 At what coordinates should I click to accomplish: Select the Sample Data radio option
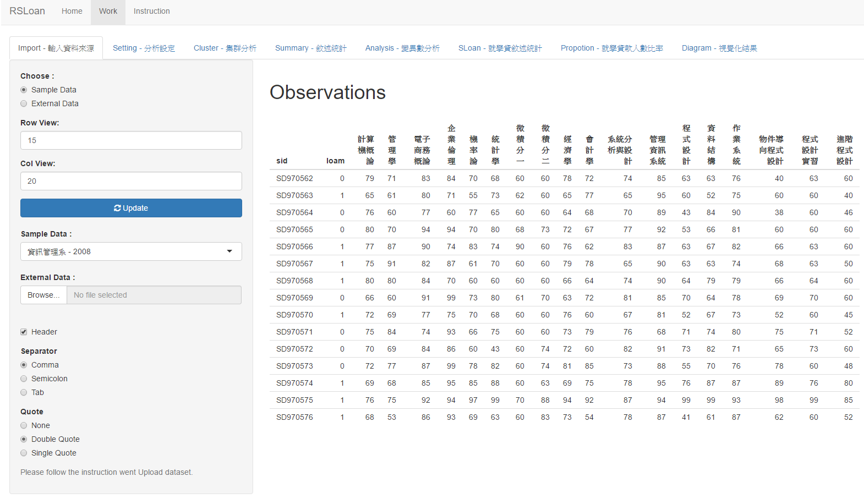24,90
